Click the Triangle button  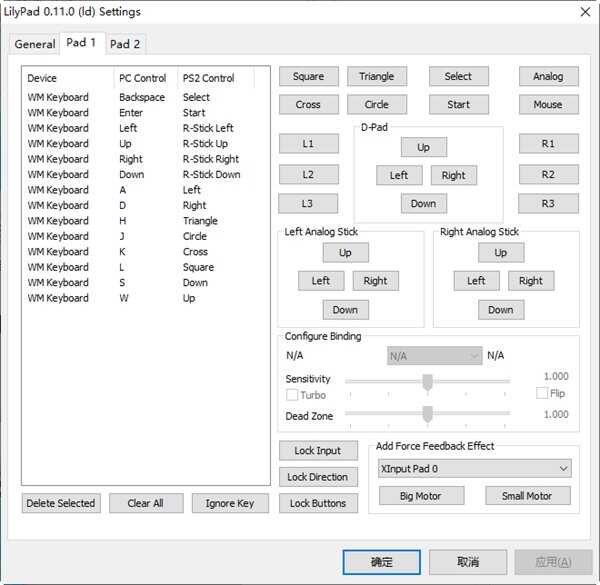376,76
